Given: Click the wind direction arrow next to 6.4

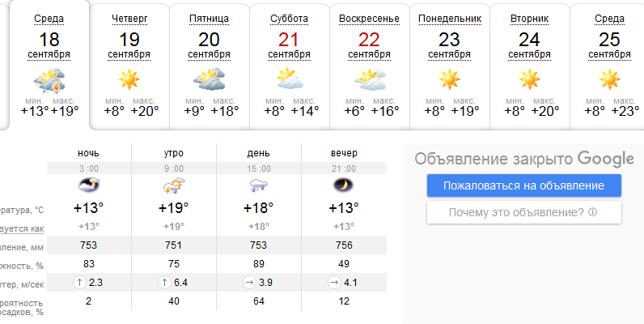Looking at the screenshot, I should click(x=164, y=283).
